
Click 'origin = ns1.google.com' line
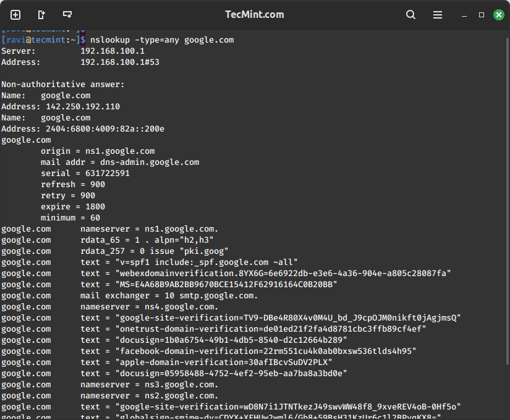click(98, 151)
